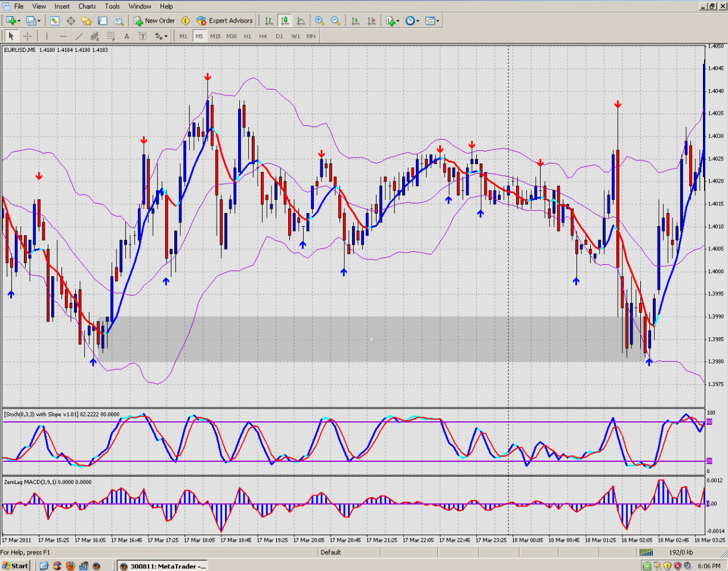This screenshot has width=728, height=571.
Task: Click the 192/0 kb connection status
Action: (x=680, y=552)
